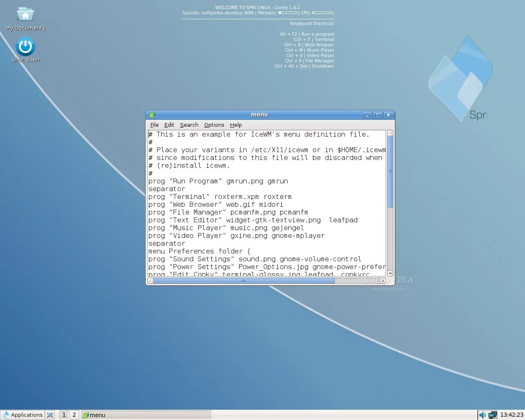
Task: Click the "Ctrl + V | Video Player" text
Action: (x=310, y=55)
